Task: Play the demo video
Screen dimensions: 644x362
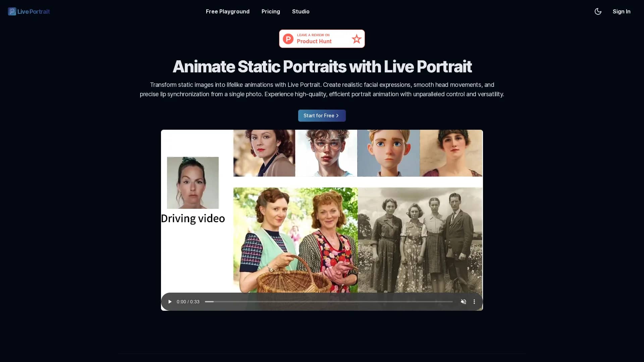Action: [170, 302]
